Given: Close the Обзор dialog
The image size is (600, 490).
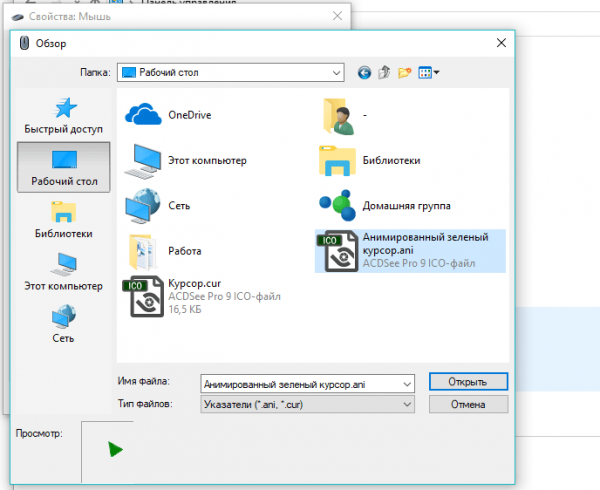Looking at the screenshot, I should click(x=501, y=43).
